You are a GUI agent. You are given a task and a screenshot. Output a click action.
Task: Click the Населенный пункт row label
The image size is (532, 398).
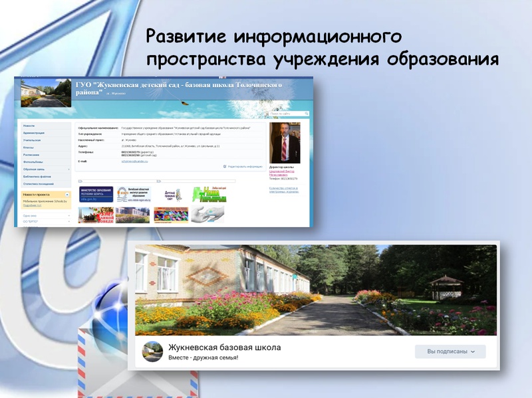pyautogui.click(x=91, y=140)
